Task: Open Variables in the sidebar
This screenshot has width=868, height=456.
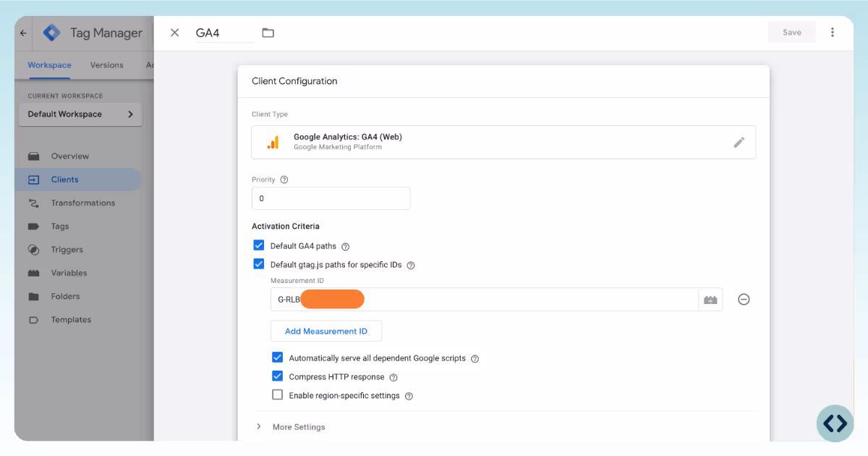Action: tap(69, 273)
